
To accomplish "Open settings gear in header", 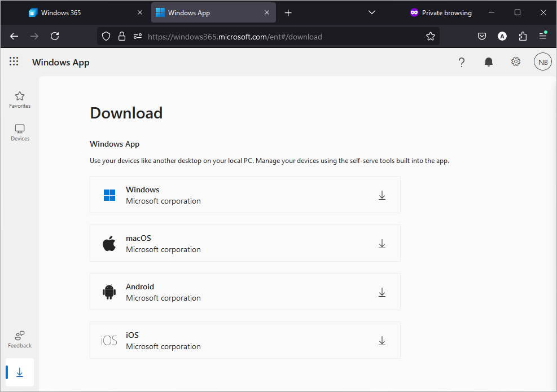I will 516,62.
